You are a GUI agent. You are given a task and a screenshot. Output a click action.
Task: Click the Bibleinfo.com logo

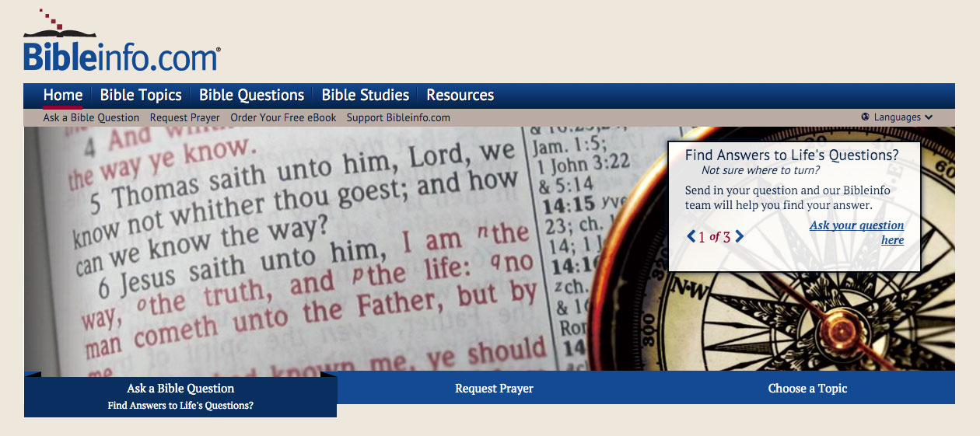122,42
